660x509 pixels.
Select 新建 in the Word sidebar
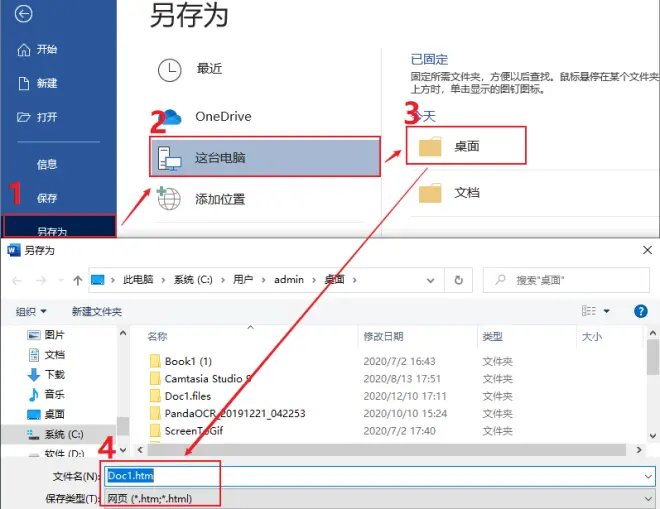(38, 83)
